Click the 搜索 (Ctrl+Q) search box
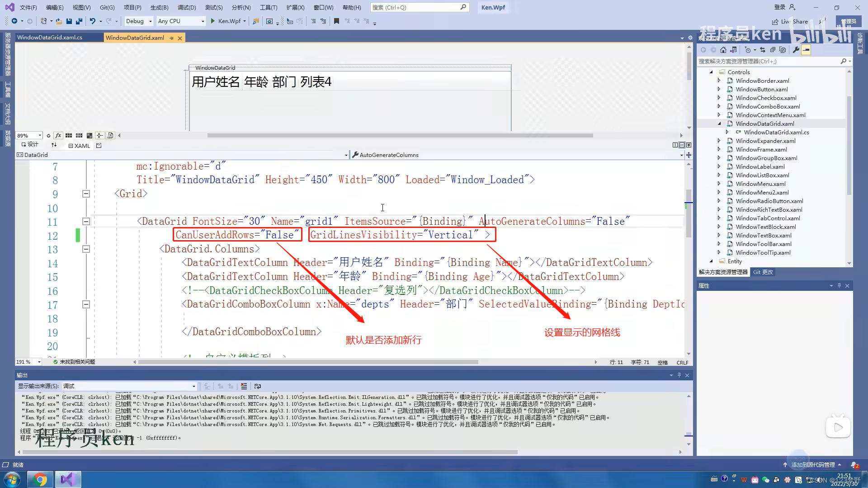The image size is (868, 488). point(419,7)
